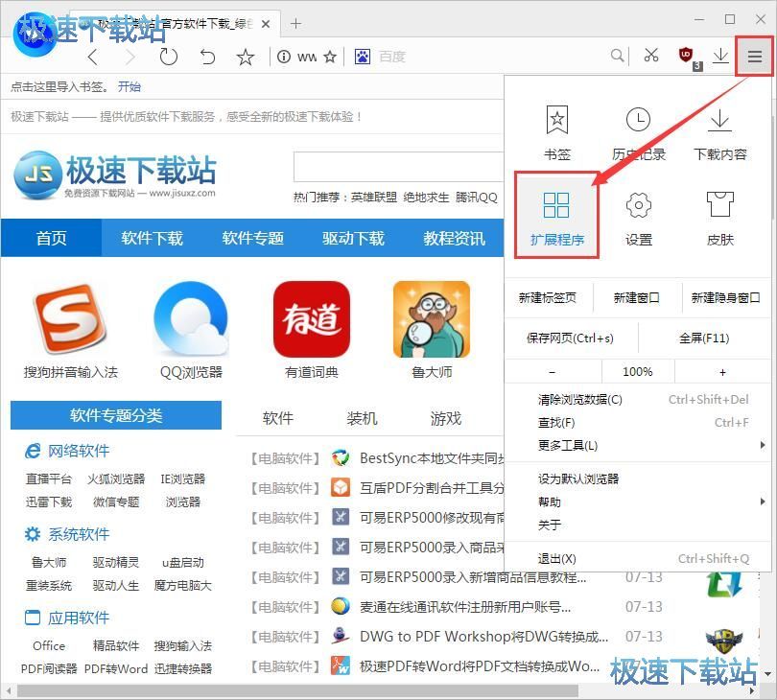Image resolution: width=777 pixels, height=700 pixels.
Task: Click the scissors screenshot icon in toolbar
Action: point(651,56)
